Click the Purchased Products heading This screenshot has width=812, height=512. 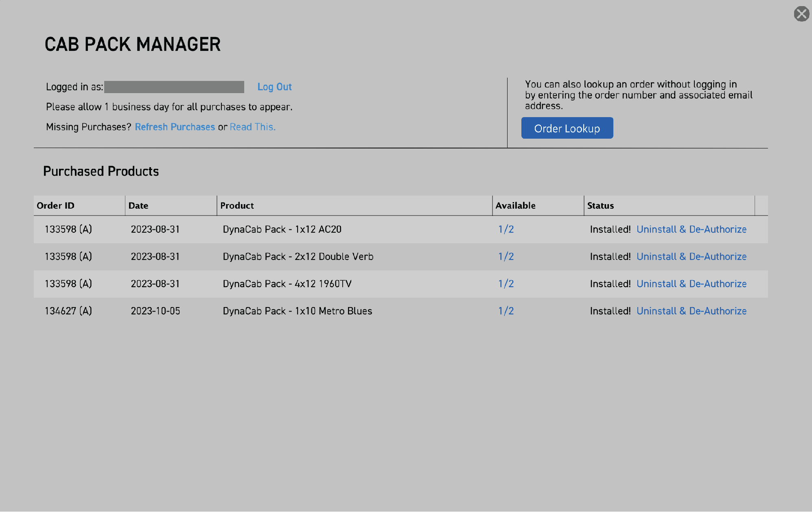pyautogui.click(x=101, y=171)
